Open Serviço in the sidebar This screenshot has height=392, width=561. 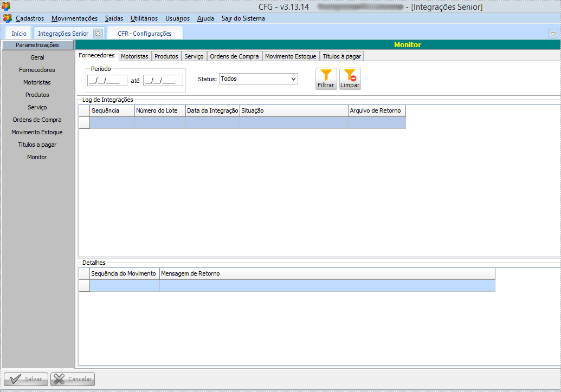coord(37,107)
